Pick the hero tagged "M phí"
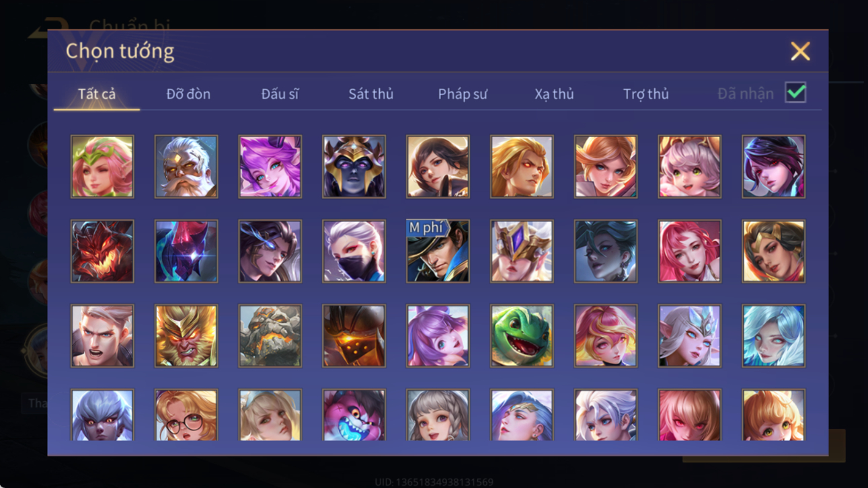This screenshot has height=488, width=868. [438, 251]
